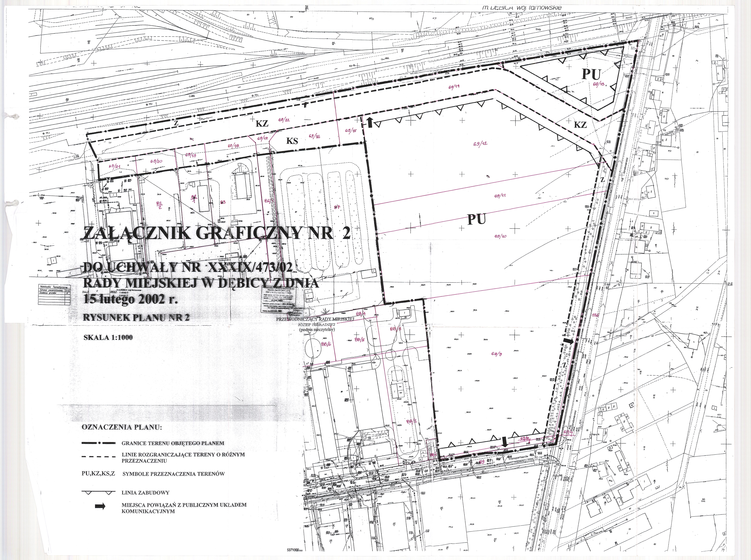This screenshot has height=560, width=751.
Task: Click the legend heading 'OZNACZENIA PLANU:'
Action: pos(122,427)
